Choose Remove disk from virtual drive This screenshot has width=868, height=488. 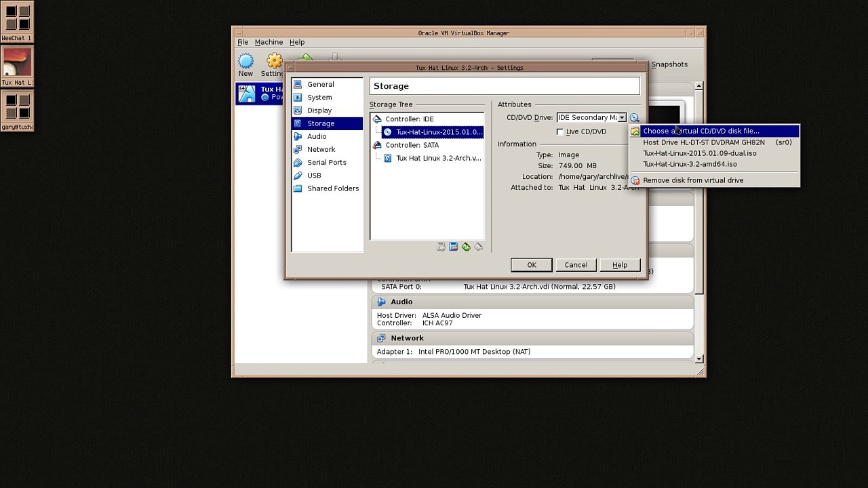[x=715, y=181]
